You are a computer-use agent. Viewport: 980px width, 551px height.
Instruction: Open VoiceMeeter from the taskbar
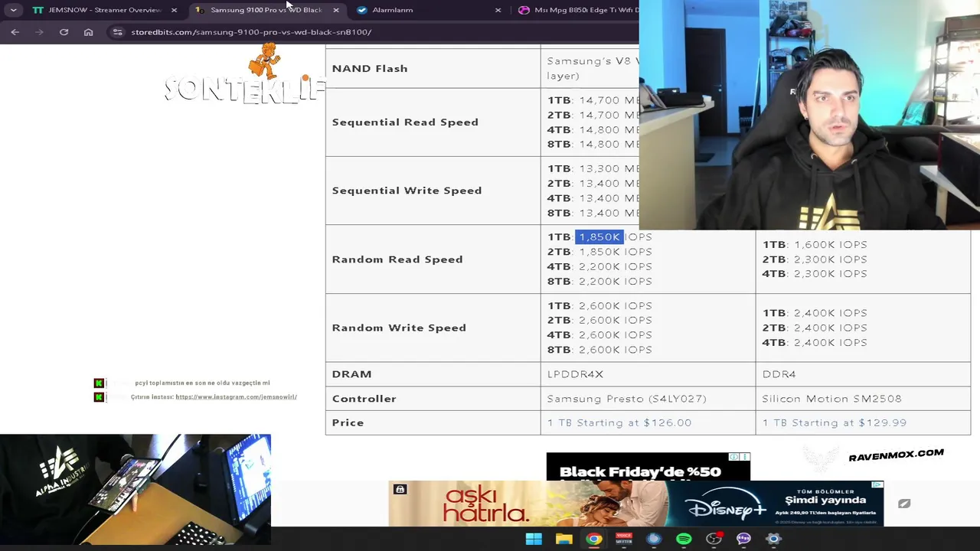[x=624, y=539]
